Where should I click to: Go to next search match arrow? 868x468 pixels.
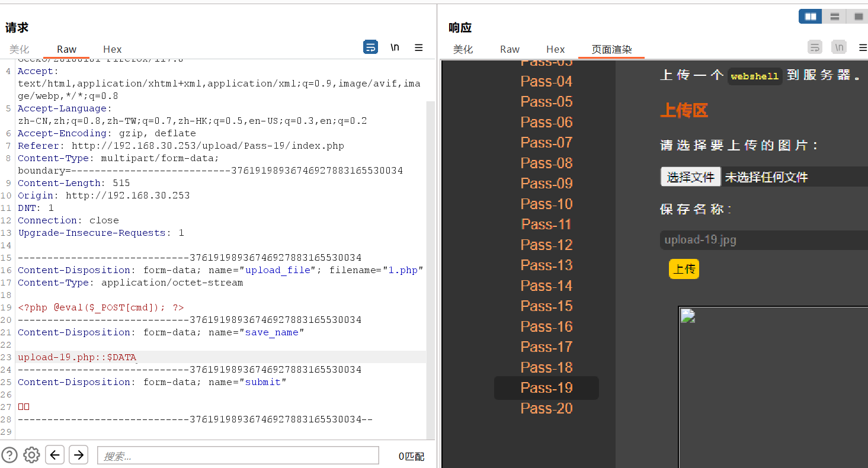[79, 455]
